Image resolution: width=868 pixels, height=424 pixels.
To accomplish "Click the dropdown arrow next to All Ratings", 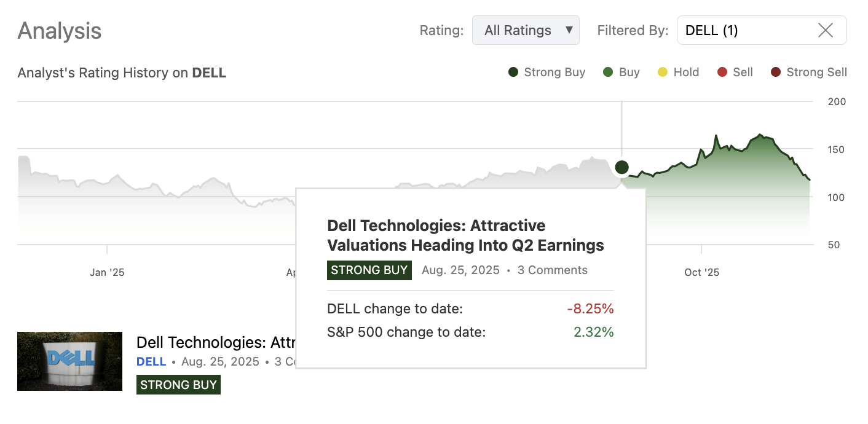I will click(570, 29).
